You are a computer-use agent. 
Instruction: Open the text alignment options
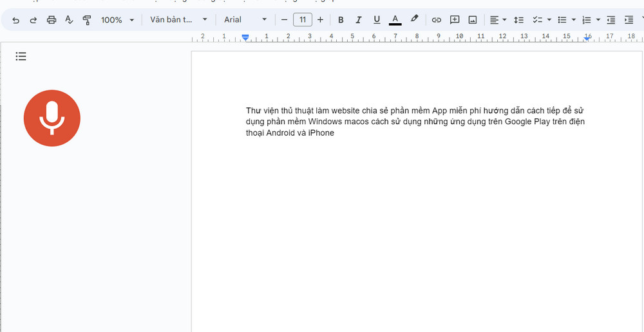click(x=497, y=20)
